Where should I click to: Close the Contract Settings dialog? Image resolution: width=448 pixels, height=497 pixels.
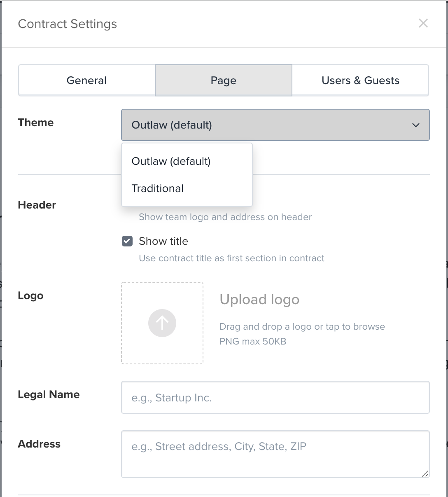coord(423,23)
